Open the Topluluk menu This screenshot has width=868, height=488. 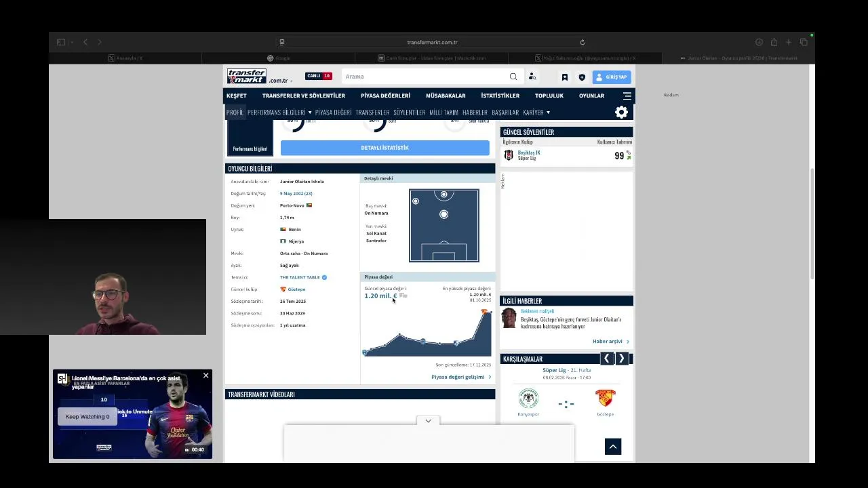tap(549, 96)
